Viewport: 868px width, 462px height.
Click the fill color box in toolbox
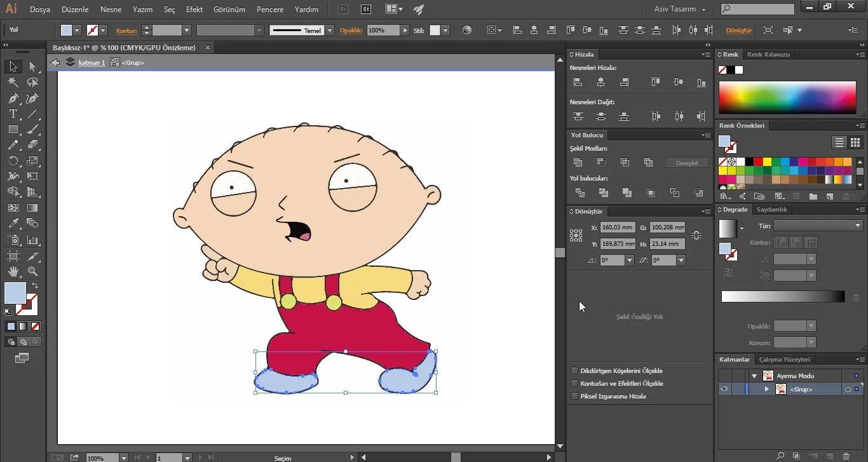(15, 293)
